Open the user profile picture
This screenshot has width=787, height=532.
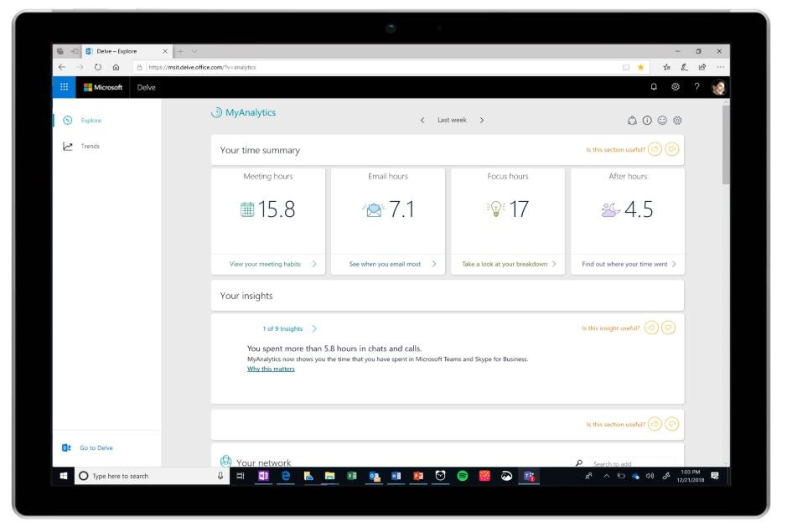coord(718,87)
